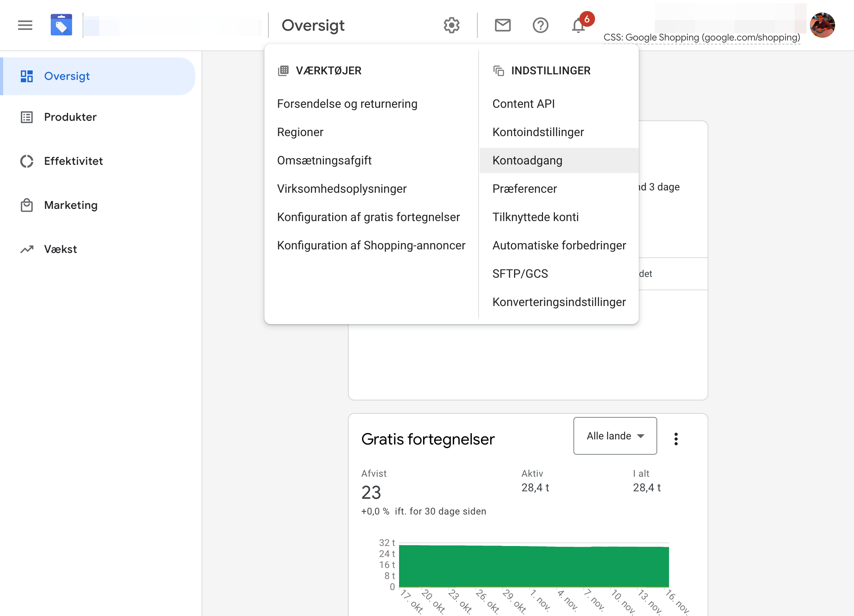Click the Oversigt dashboard icon in sidebar
854x616 pixels.
coord(27,76)
